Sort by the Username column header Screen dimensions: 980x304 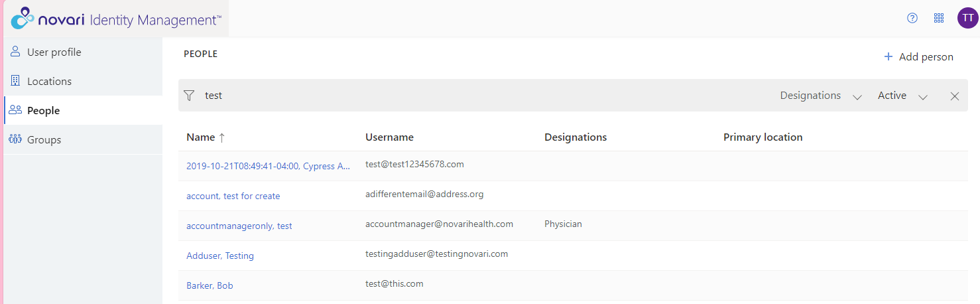tap(389, 137)
